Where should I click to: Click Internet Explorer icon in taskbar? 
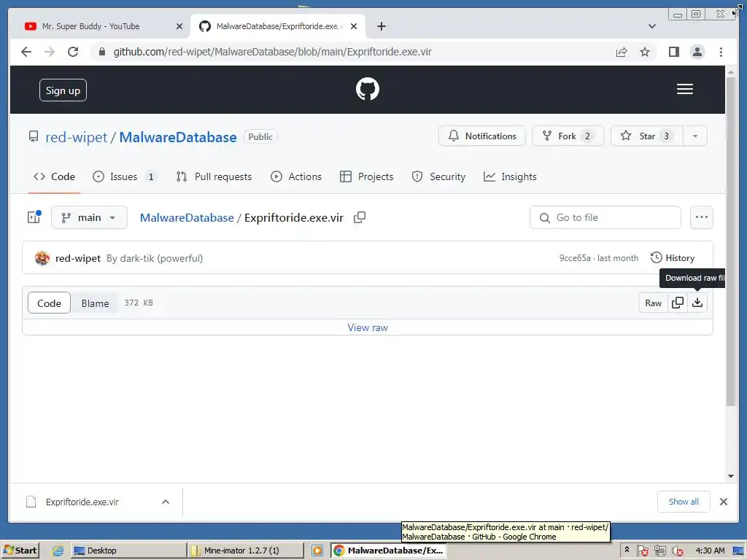click(58, 551)
